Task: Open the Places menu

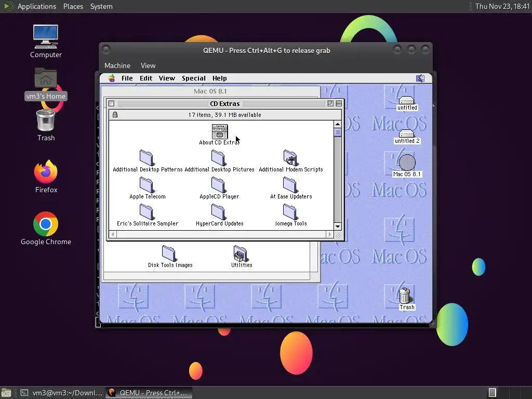Action: [73, 6]
